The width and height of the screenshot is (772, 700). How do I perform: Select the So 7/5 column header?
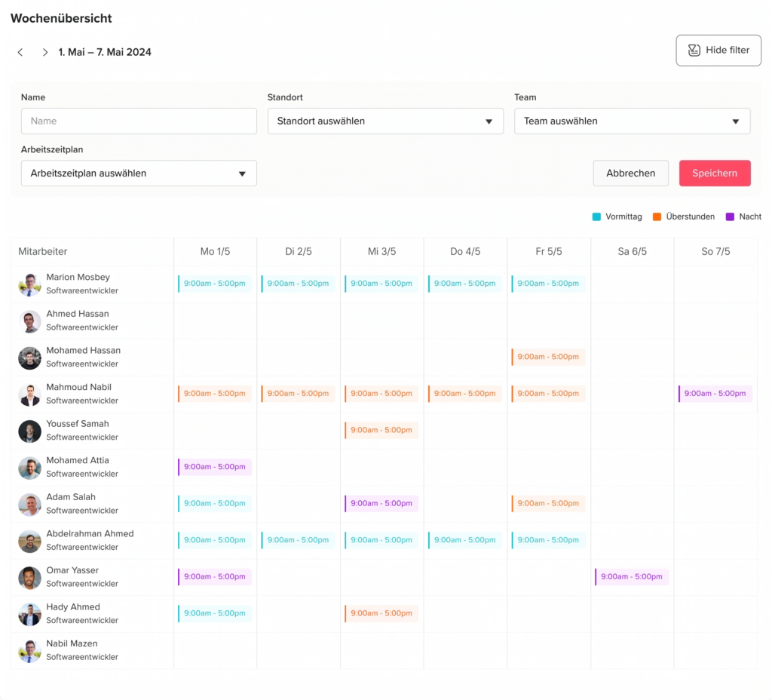(715, 252)
